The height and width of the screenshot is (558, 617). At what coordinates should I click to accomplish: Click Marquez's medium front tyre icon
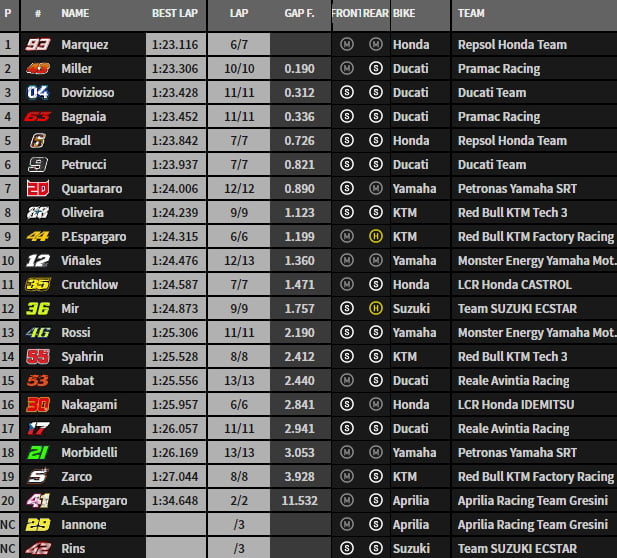click(x=346, y=45)
